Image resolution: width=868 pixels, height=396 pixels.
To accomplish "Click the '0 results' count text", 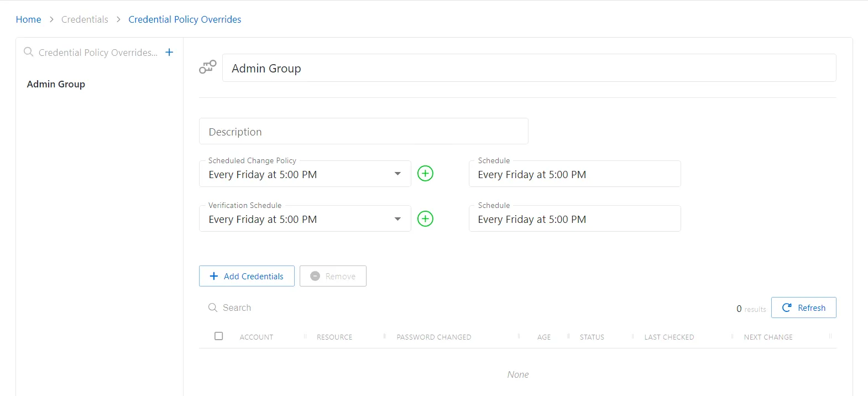I will coord(751,309).
